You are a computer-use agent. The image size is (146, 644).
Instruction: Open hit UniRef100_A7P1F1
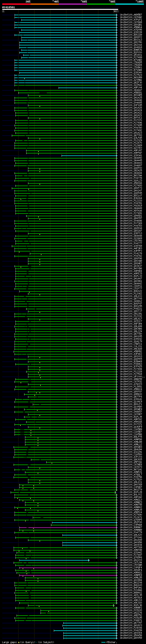tap(131, 20)
